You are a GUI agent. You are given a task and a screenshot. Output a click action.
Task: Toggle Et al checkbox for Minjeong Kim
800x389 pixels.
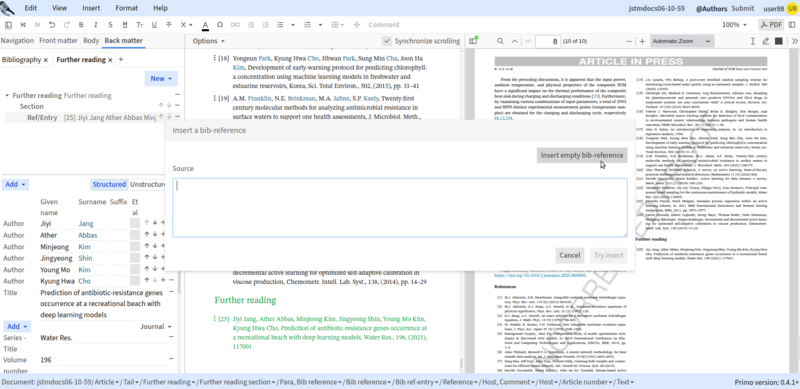pos(135,247)
